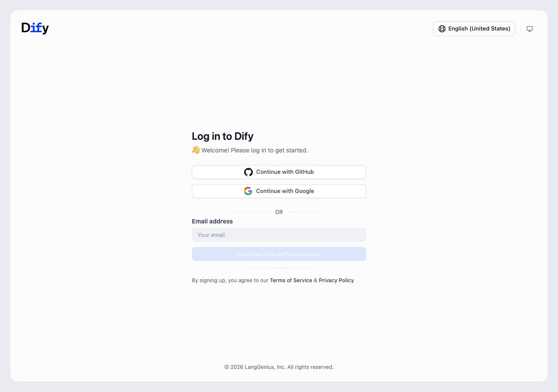
Task: Click the Log in to Dify heading
Action: (222, 136)
